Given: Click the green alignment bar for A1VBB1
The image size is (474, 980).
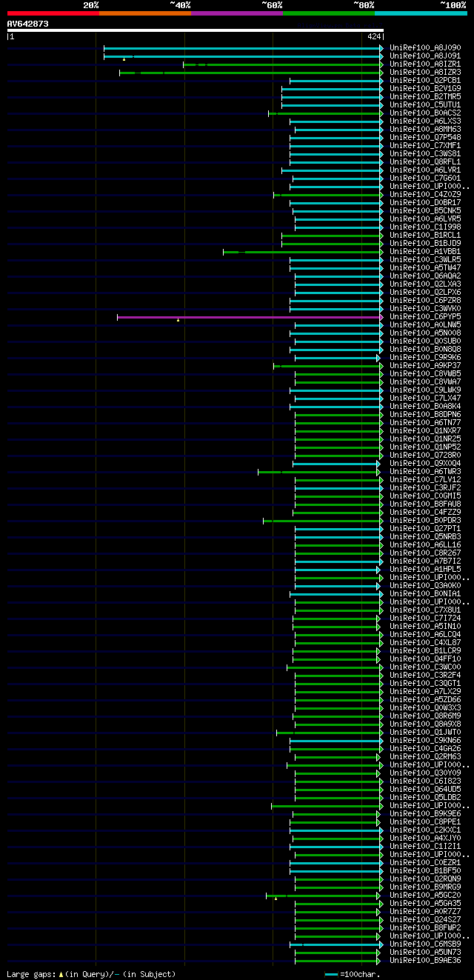Looking at the screenshot, I should click(x=303, y=252).
